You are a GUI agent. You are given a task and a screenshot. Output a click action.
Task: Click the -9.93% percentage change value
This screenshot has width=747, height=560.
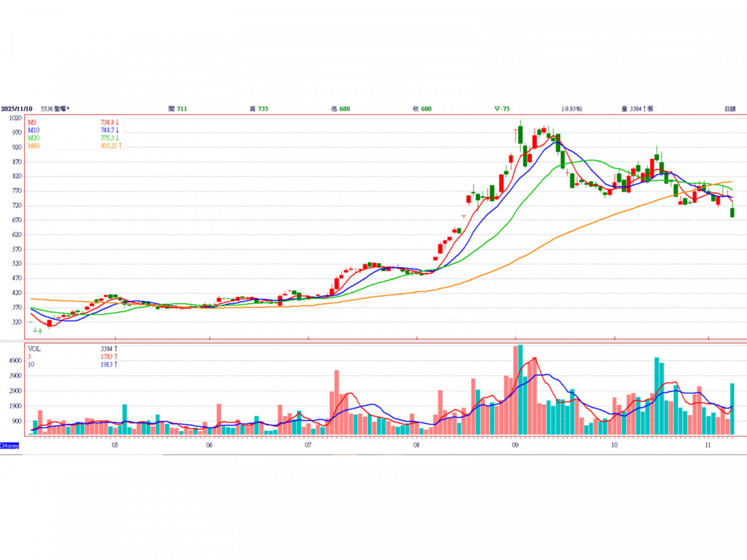571,109
